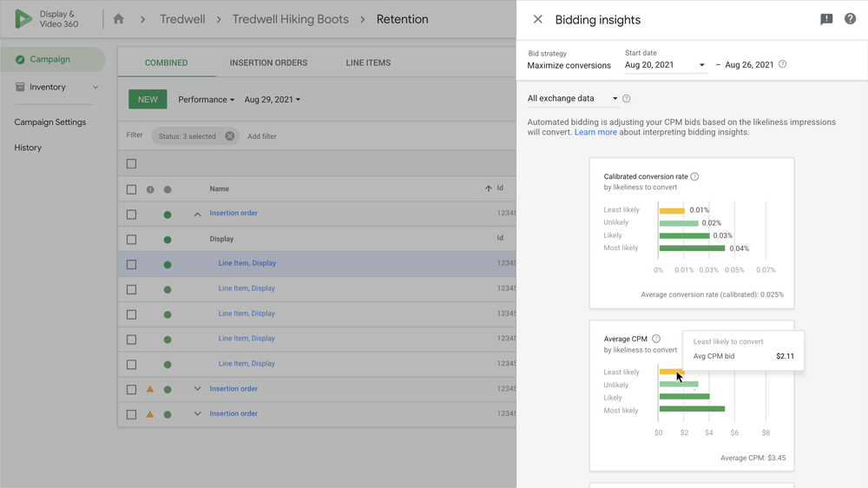Image resolution: width=868 pixels, height=488 pixels.
Task: Open the Aug 29, 2021 date dropdown
Action: point(273,100)
